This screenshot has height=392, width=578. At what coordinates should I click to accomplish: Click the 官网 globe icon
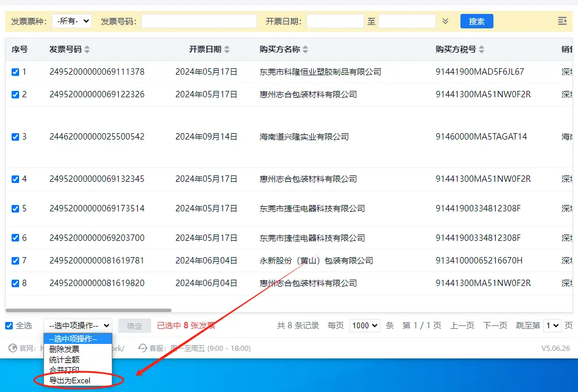coord(13,348)
